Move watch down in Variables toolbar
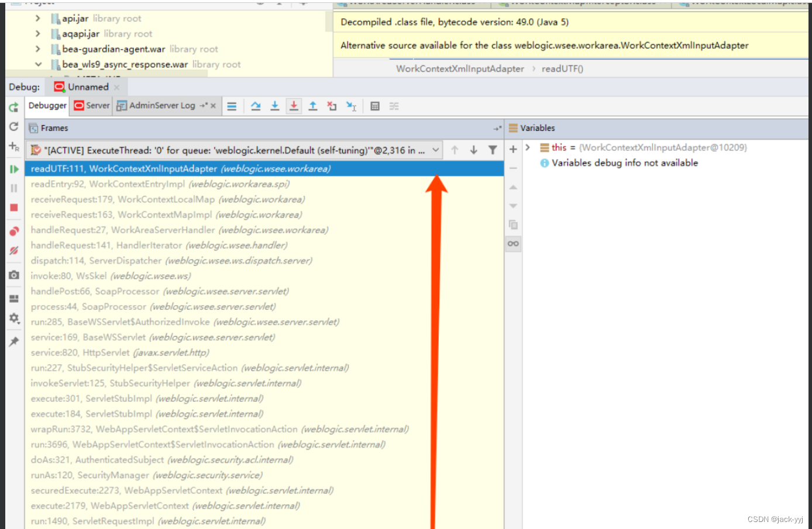The height and width of the screenshot is (529, 812). [x=513, y=206]
